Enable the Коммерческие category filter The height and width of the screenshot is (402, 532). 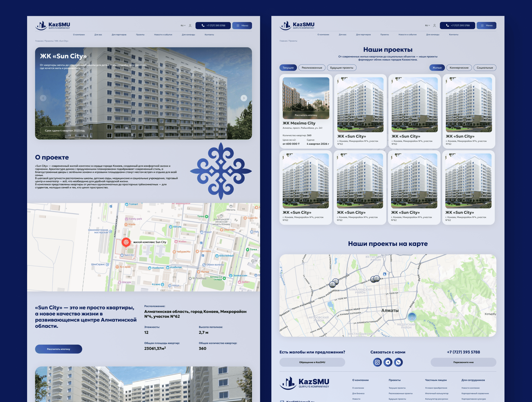[459, 68]
